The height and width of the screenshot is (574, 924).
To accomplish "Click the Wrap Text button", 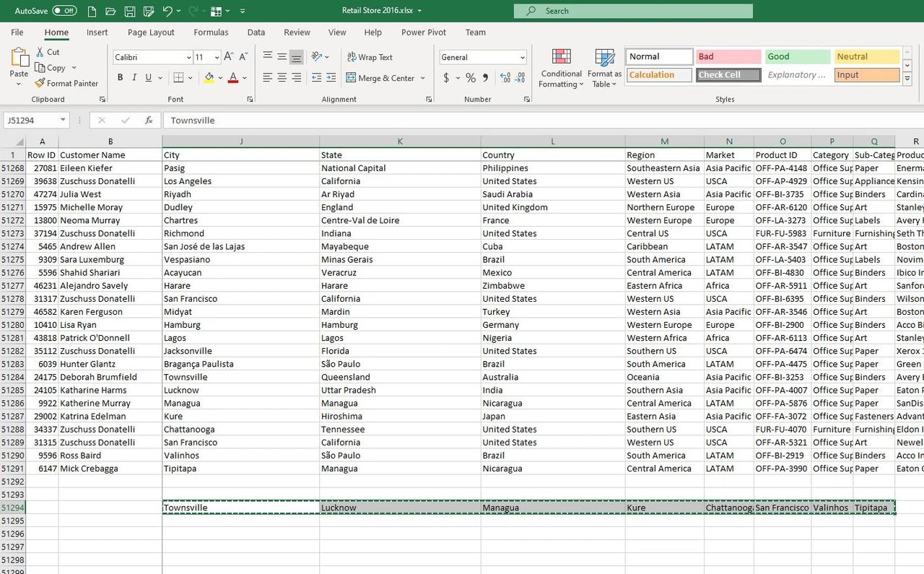I will (x=370, y=57).
